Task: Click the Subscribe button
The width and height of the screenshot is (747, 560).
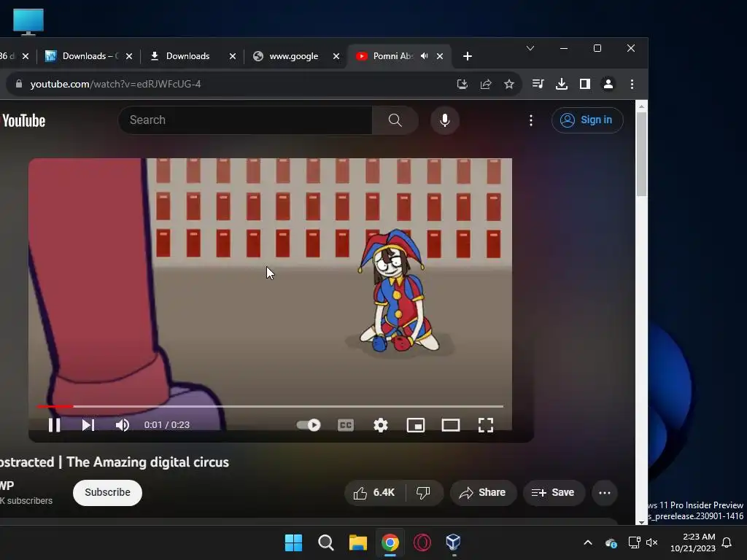Action: point(107,492)
